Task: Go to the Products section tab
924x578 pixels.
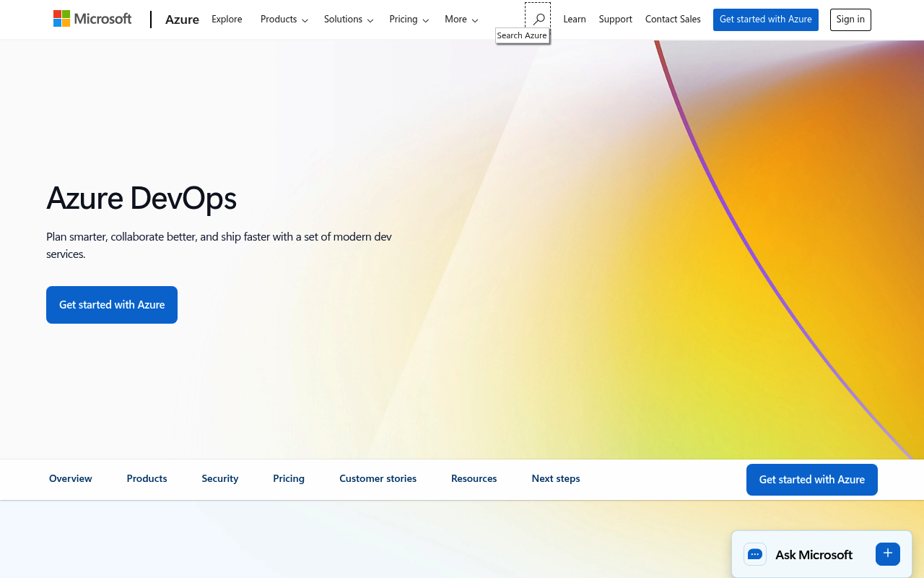Action: pos(147,478)
